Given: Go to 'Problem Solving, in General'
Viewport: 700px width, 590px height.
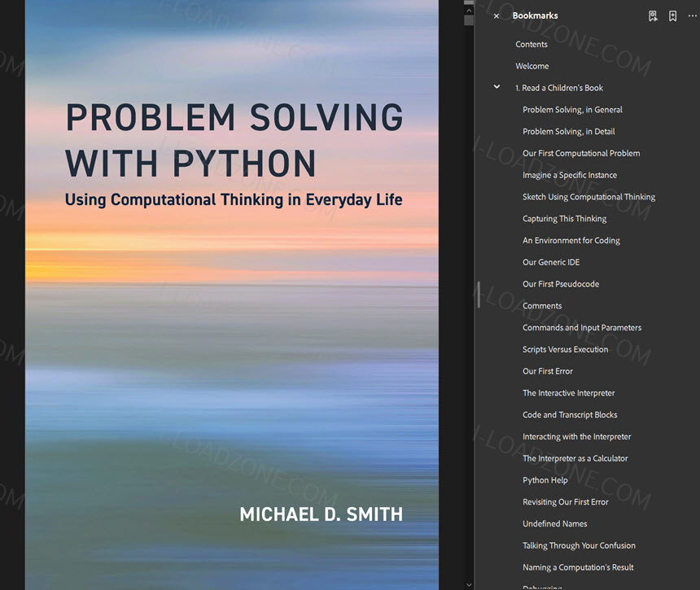Looking at the screenshot, I should point(572,110).
